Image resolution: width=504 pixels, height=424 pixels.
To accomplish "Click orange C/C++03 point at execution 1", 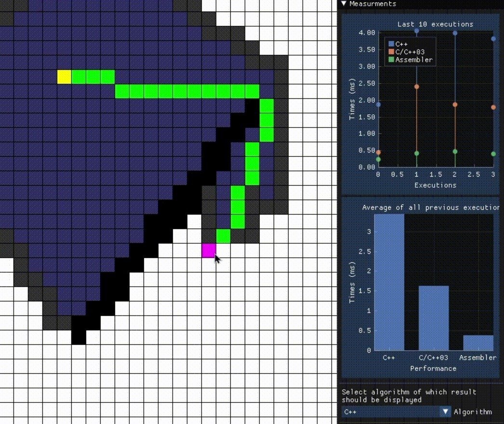I will pyautogui.click(x=417, y=87).
